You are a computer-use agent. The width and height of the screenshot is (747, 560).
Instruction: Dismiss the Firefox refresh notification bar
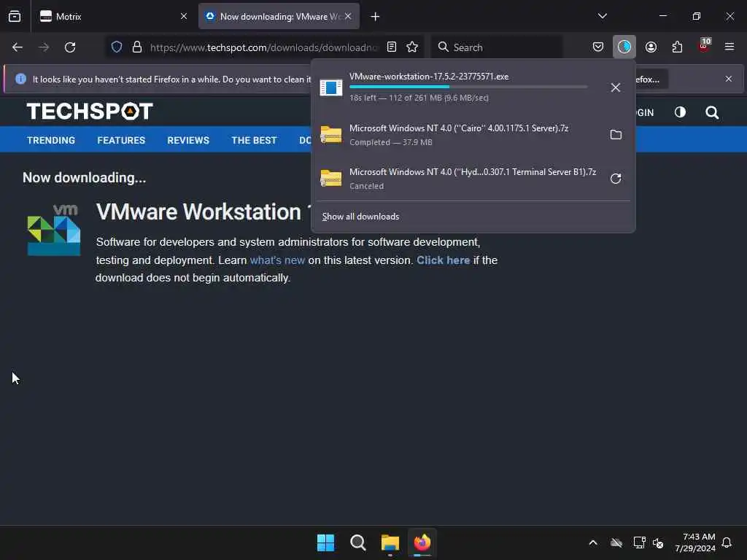click(x=729, y=79)
